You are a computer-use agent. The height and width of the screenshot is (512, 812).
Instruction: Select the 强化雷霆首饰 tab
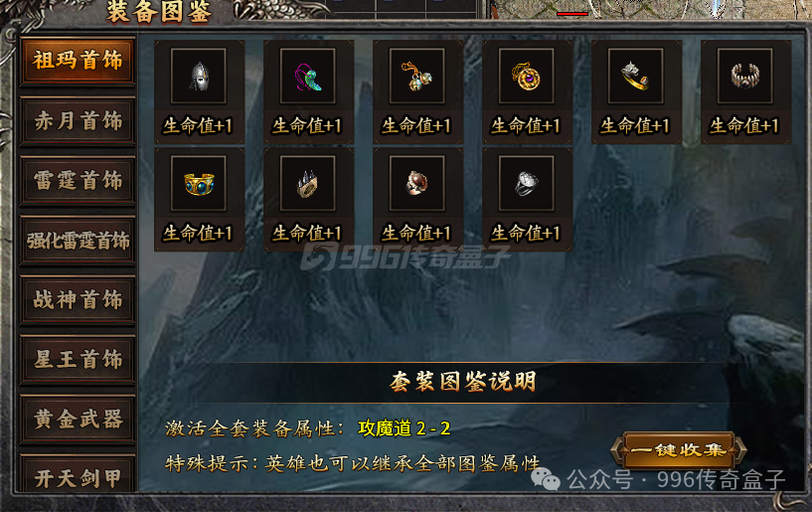click(78, 241)
